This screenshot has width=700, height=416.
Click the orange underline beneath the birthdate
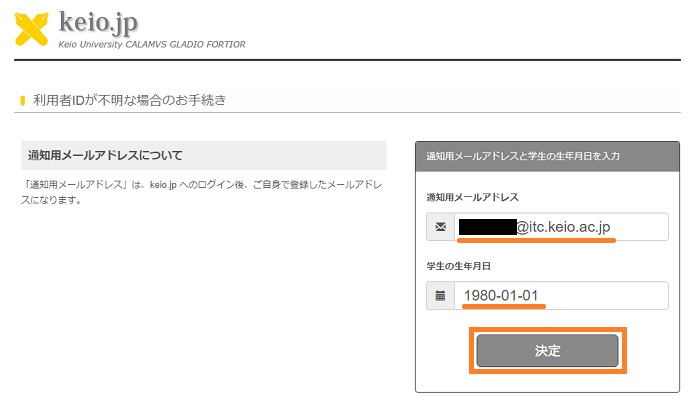502,309
